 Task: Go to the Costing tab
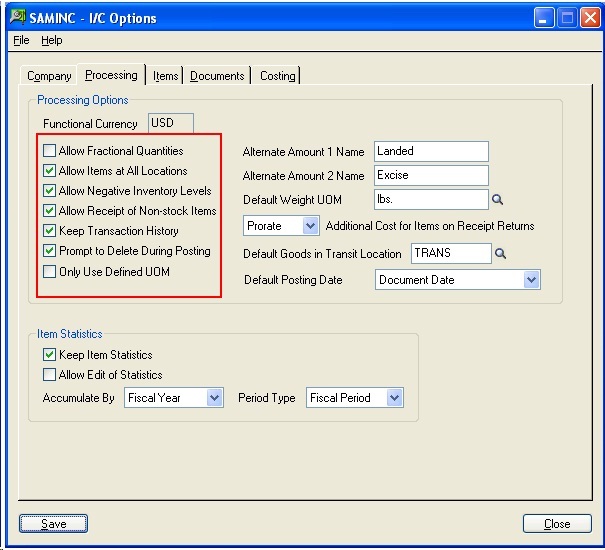point(277,76)
